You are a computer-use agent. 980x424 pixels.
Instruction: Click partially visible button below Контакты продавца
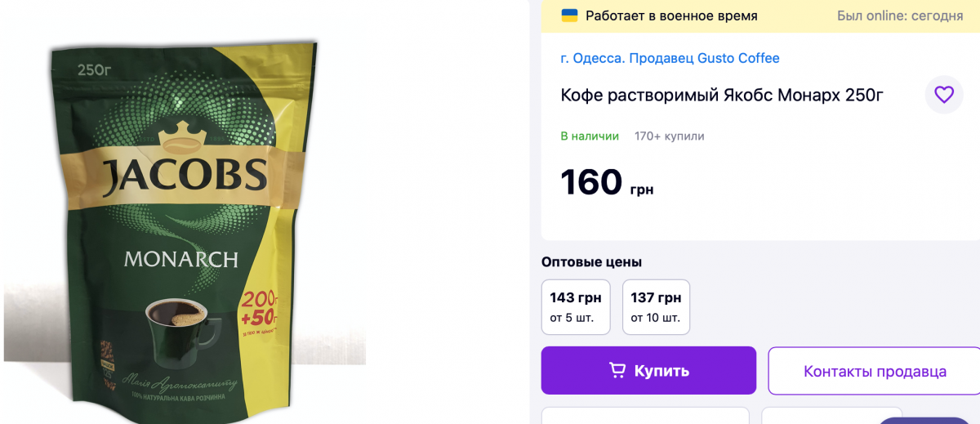(831, 415)
